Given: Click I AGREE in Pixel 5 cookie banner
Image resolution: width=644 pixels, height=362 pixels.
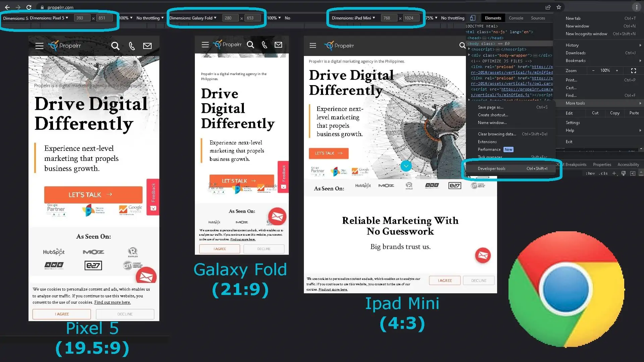Looking at the screenshot, I should [x=62, y=314].
